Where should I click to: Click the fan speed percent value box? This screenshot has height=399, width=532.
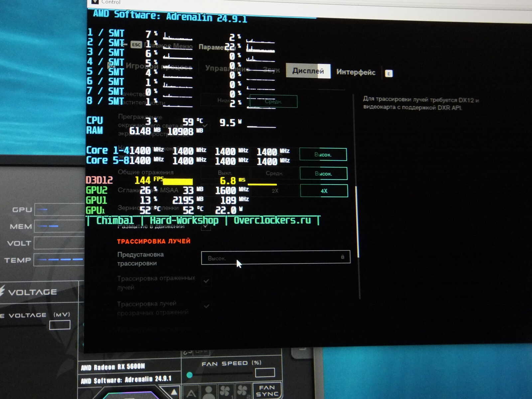coord(265,372)
